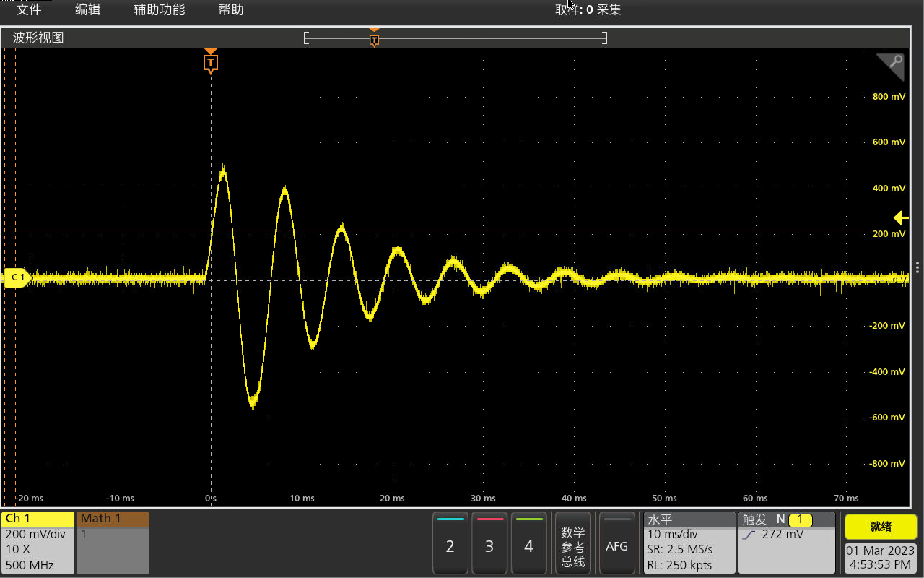This screenshot has width=924, height=578.
Task: Click the small T marker in overview bar
Action: click(374, 40)
